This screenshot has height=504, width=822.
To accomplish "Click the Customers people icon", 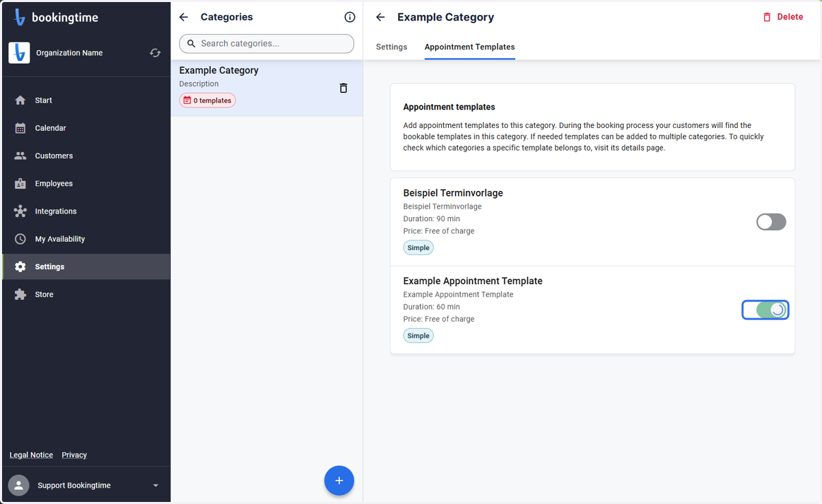I will [21, 155].
